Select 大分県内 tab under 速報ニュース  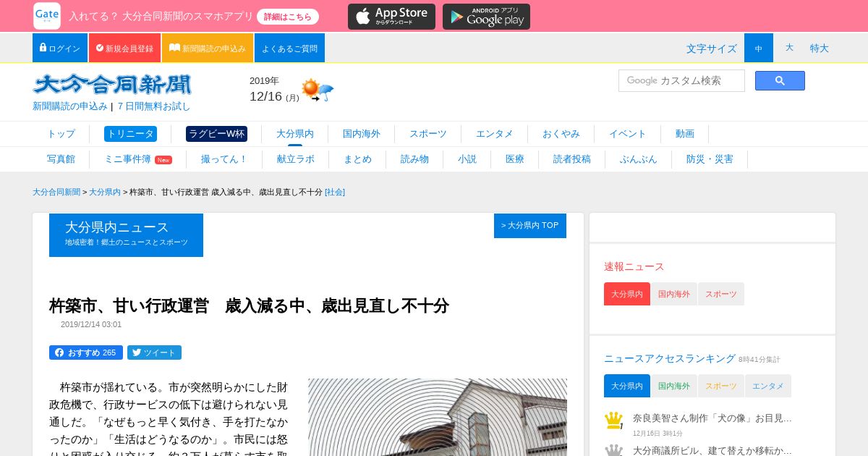point(627,294)
